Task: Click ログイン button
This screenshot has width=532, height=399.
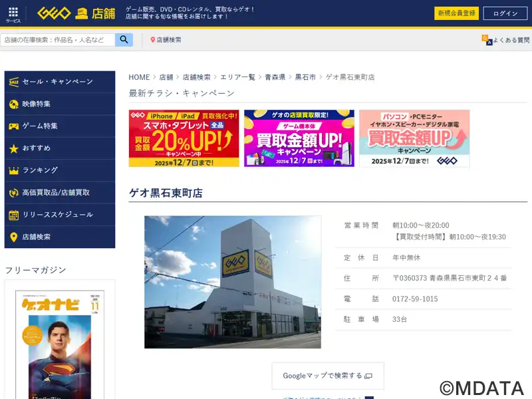Action: pos(505,13)
